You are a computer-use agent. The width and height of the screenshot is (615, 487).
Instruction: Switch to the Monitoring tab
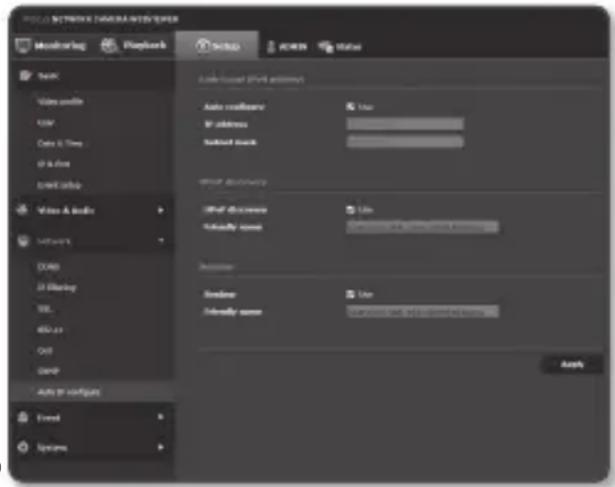[x=51, y=46]
